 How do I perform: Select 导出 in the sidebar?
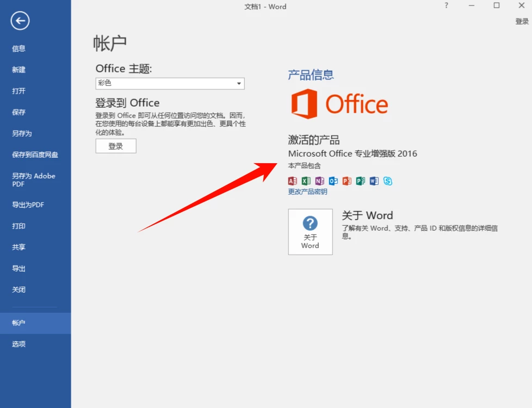(35, 269)
